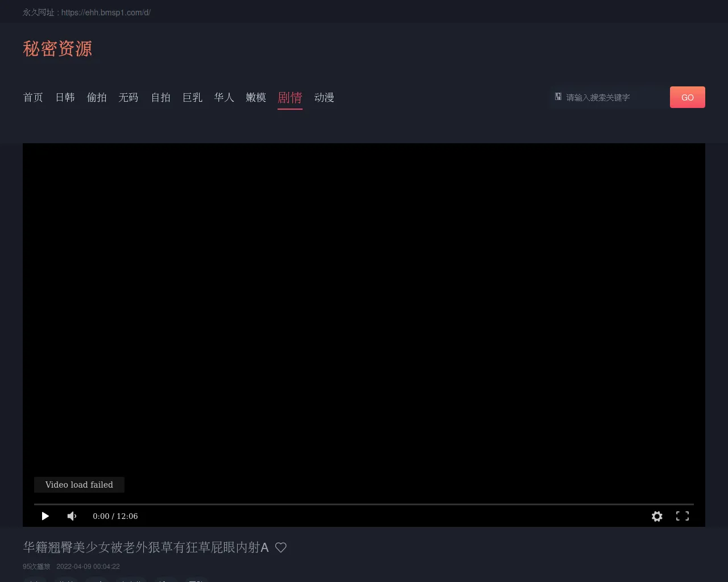
Task: Focus the 请输入搜索关键字 search box
Action: pyautogui.click(x=614, y=98)
